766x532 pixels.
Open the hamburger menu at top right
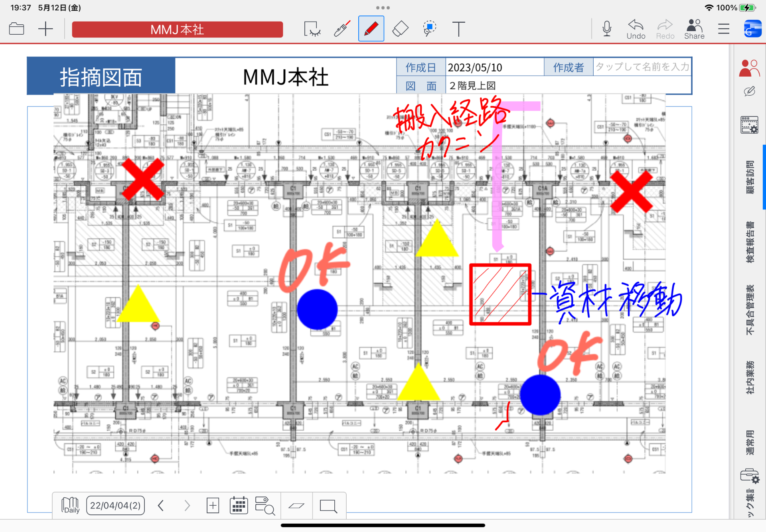click(723, 28)
